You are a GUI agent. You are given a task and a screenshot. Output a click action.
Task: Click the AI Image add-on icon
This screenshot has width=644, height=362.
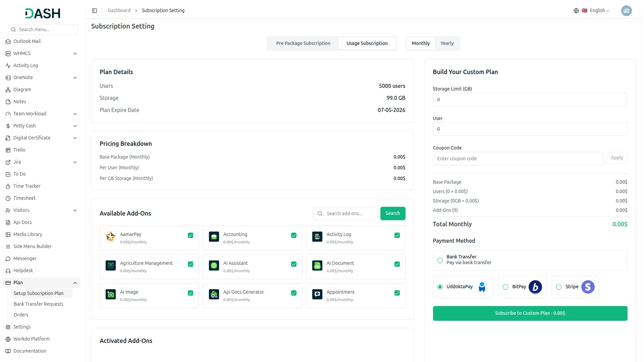[111, 294]
